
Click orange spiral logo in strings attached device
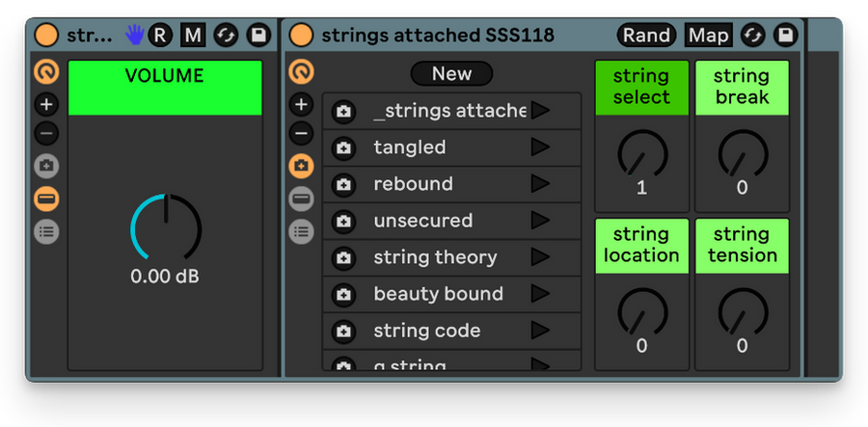click(x=301, y=72)
